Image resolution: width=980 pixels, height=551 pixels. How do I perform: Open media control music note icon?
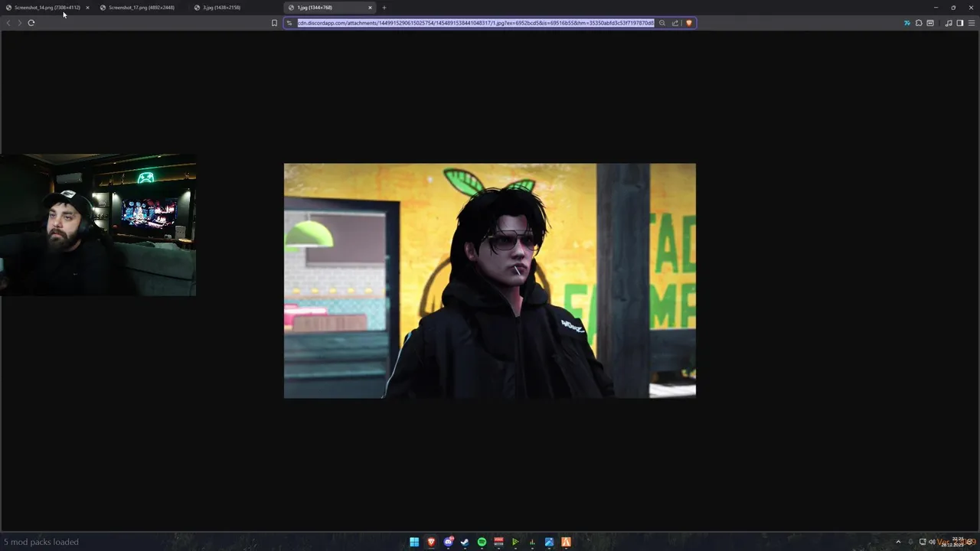(949, 23)
